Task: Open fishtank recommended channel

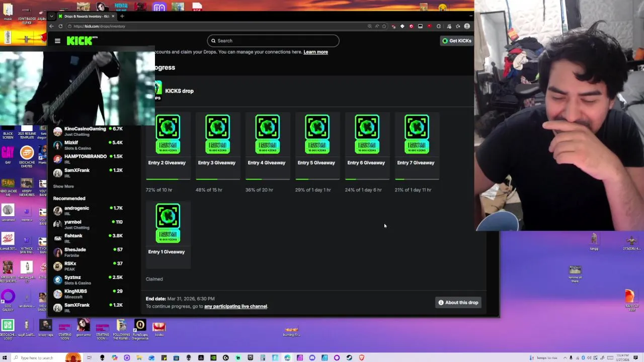Action: [88, 238]
